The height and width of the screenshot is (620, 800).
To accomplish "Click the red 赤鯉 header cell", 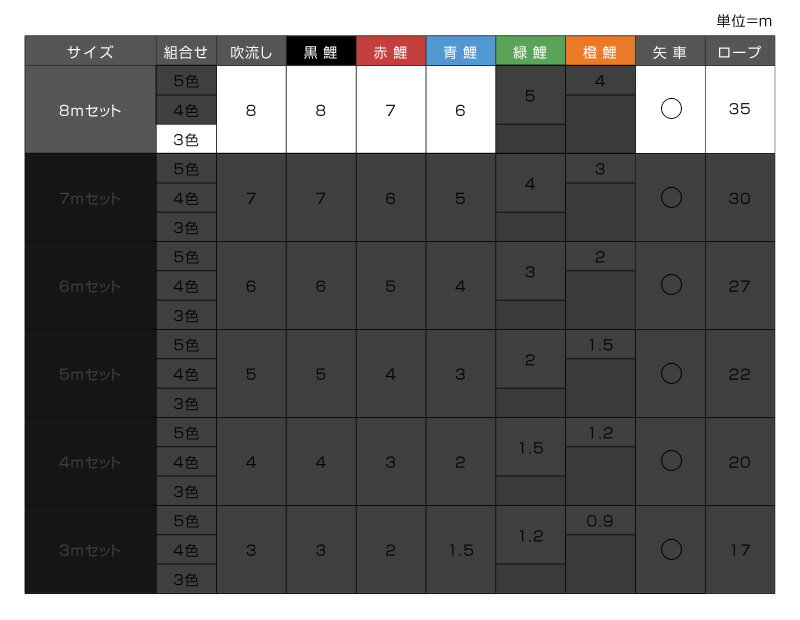I will click(391, 52).
